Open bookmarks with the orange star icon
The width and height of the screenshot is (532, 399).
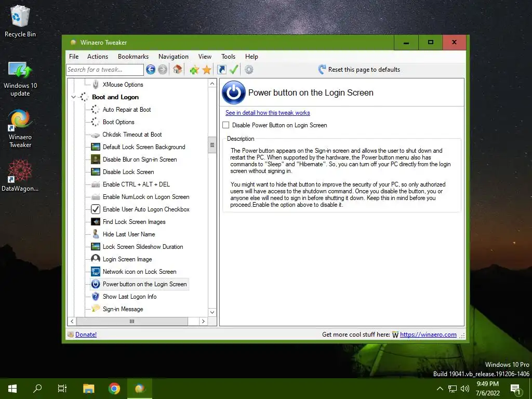point(207,70)
